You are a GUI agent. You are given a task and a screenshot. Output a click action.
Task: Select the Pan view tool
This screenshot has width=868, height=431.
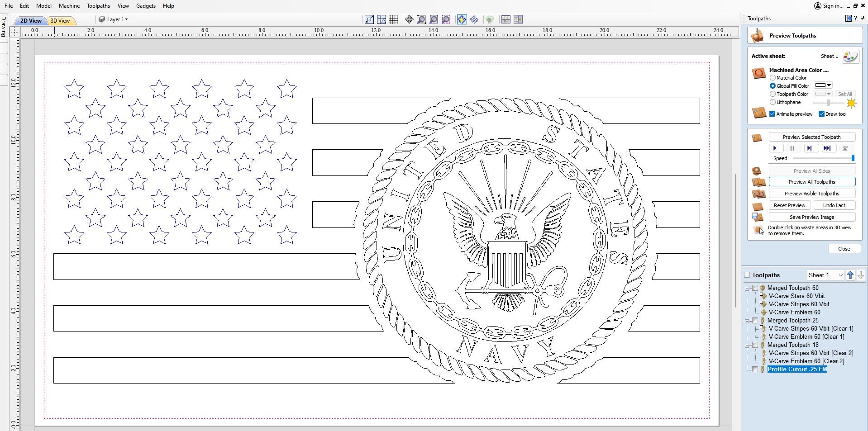(x=409, y=19)
